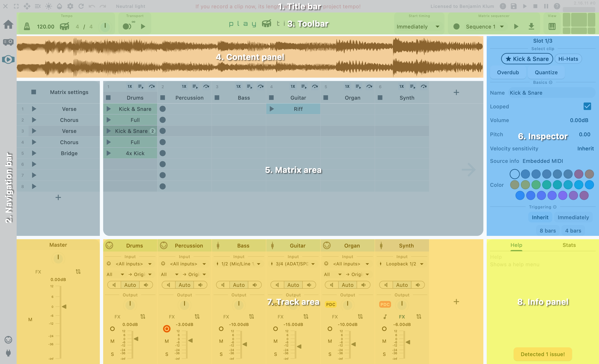Click the exclamation warning icon in the title bar
The image size is (599, 364).
[503, 6]
